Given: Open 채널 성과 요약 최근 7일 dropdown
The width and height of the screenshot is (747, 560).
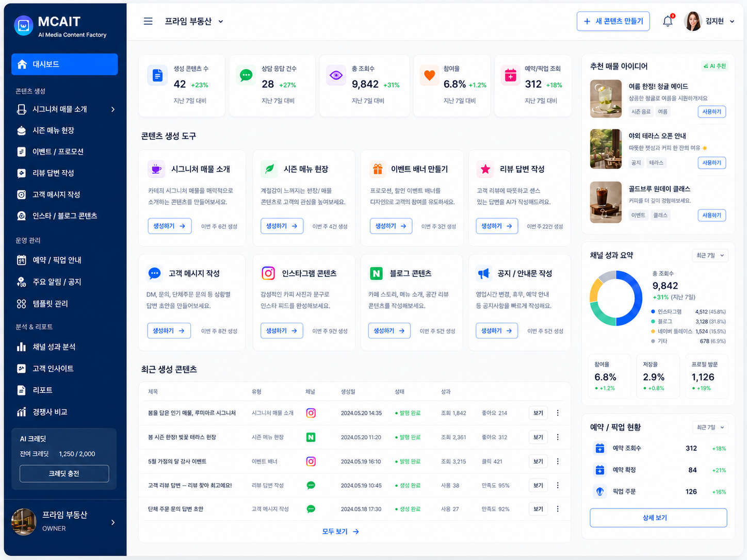Looking at the screenshot, I should [x=710, y=255].
